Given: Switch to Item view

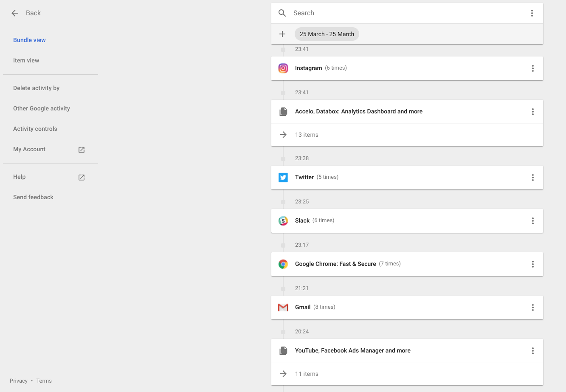Looking at the screenshot, I should (x=26, y=60).
